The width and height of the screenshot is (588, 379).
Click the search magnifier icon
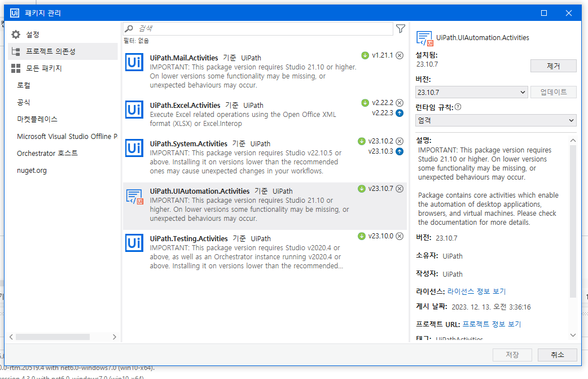coord(129,28)
